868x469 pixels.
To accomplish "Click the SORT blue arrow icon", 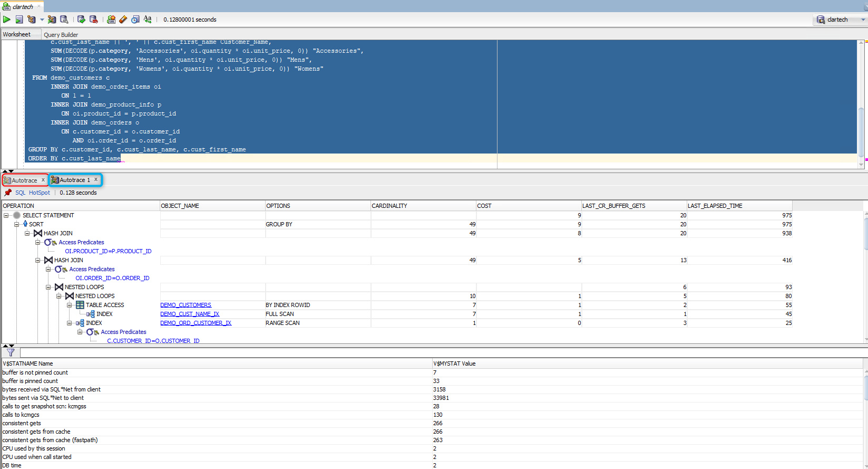I will 25,224.
